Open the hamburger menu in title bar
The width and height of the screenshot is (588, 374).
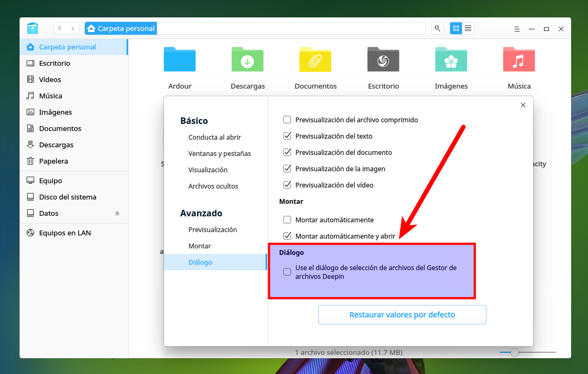pos(517,28)
